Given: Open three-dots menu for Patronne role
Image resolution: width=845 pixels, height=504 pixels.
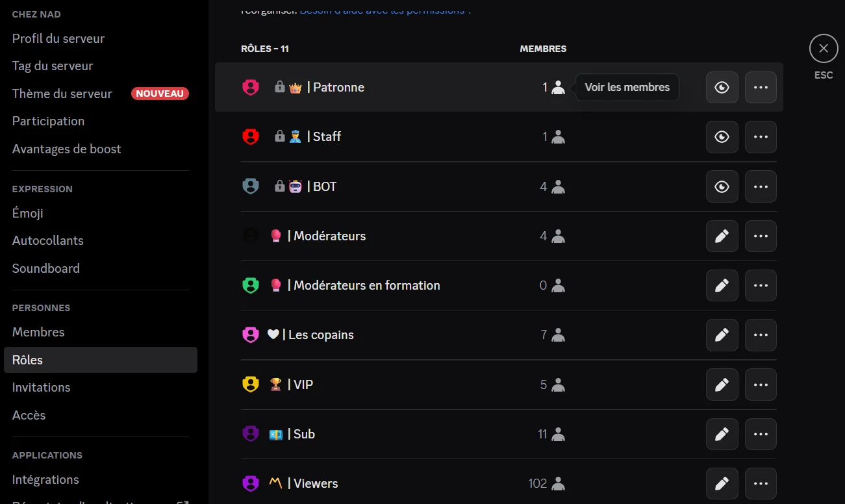Looking at the screenshot, I should pyautogui.click(x=761, y=87).
